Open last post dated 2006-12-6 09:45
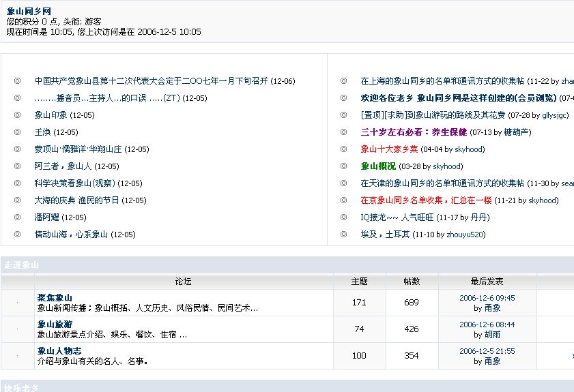Image resolution: width=574 pixels, height=392 pixels. click(x=487, y=298)
